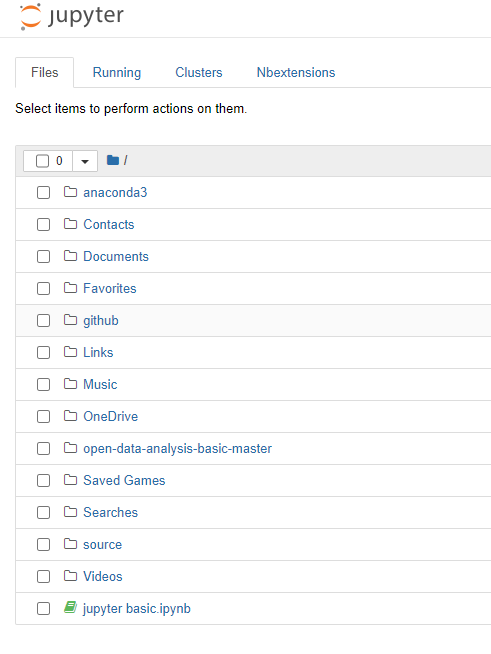Viewport: 491px width, 654px height.
Task: Open the selection dropdown caret arrow
Action: click(85, 161)
